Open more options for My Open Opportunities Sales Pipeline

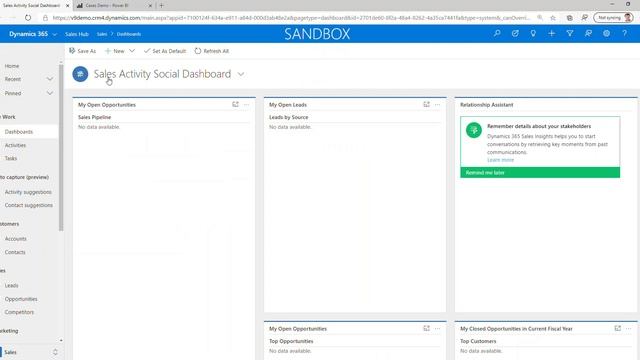[x=247, y=105]
